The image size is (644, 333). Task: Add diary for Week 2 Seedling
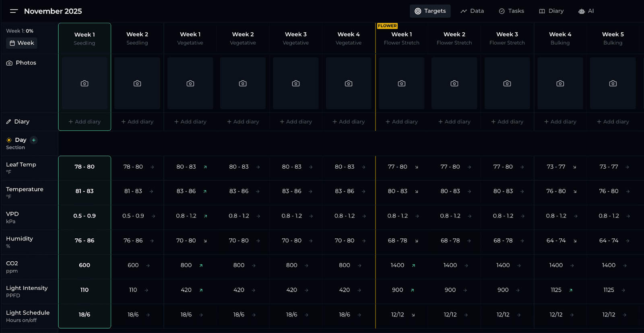(x=137, y=122)
